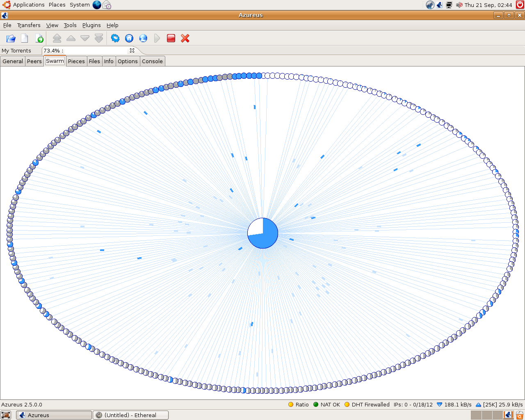Open the Transfers menu
The image size is (525, 420).
[x=29, y=25]
